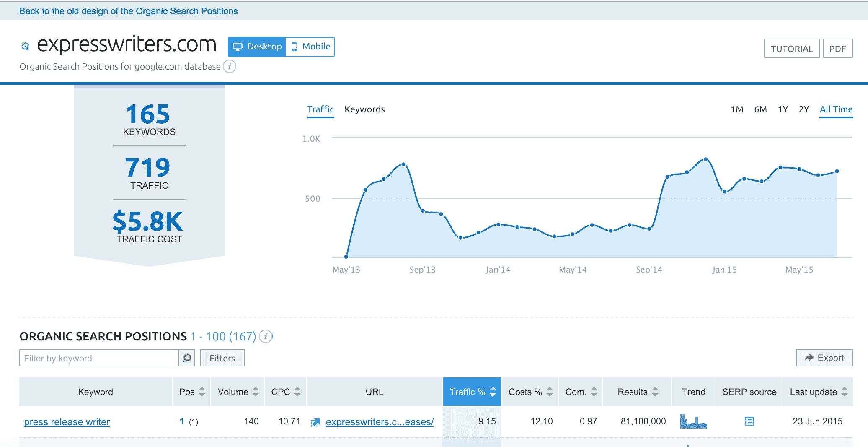Open the external link icon beside expresswriters URL
The height and width of the screenshot is (447, 868).
point(315,422)
